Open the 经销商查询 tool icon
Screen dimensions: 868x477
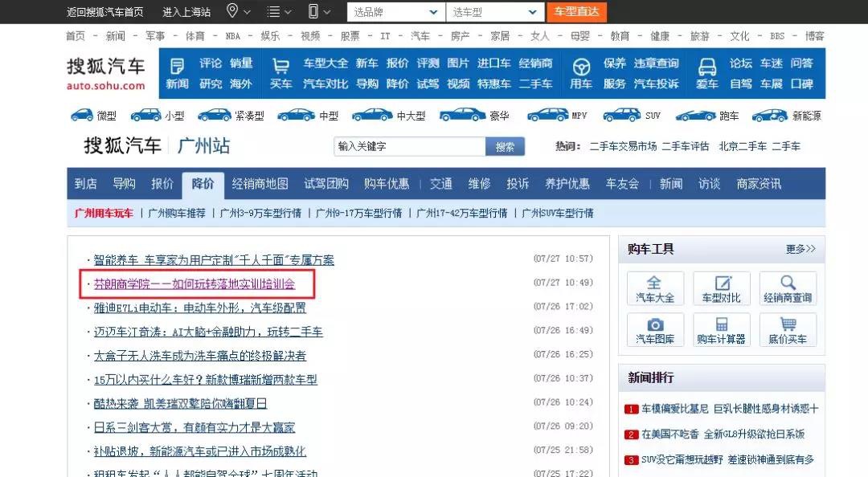click(x=788, y=288)
